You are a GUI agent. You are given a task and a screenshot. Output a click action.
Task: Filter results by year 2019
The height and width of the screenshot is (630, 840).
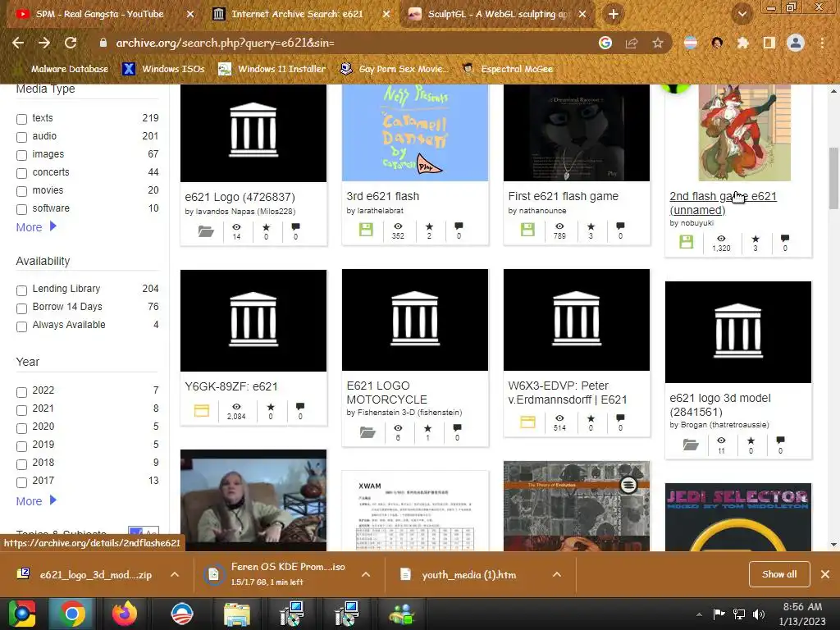click(x=21, y=446)
